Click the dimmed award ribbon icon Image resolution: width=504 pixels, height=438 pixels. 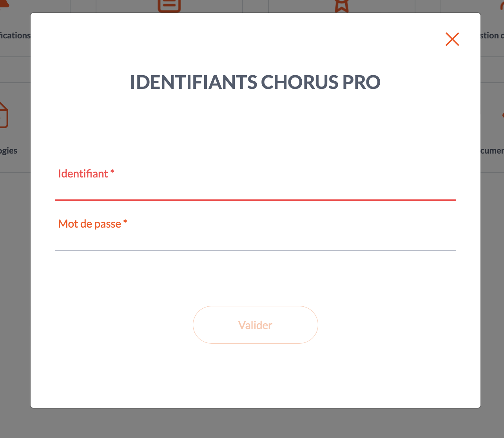[x=341, y=6]
